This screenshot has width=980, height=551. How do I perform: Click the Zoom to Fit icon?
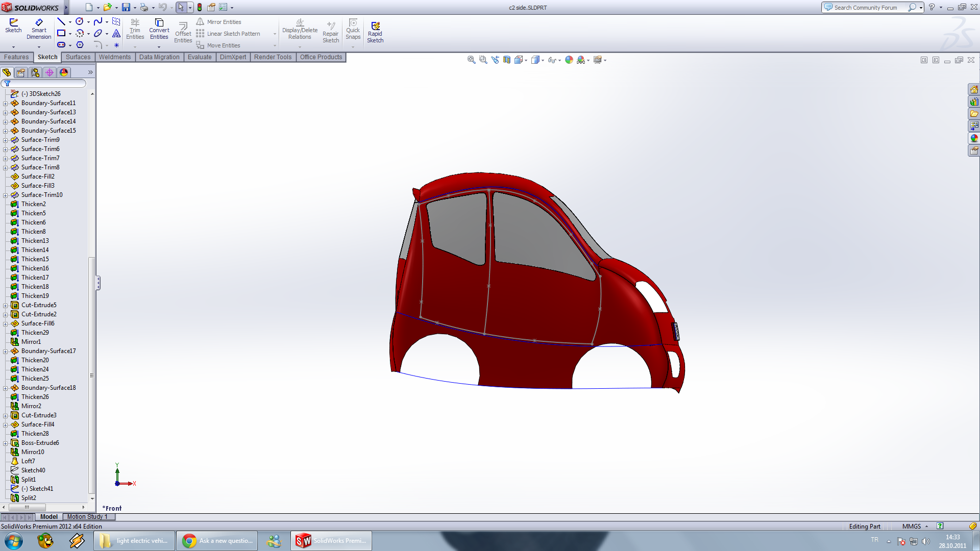pos(471,60)
